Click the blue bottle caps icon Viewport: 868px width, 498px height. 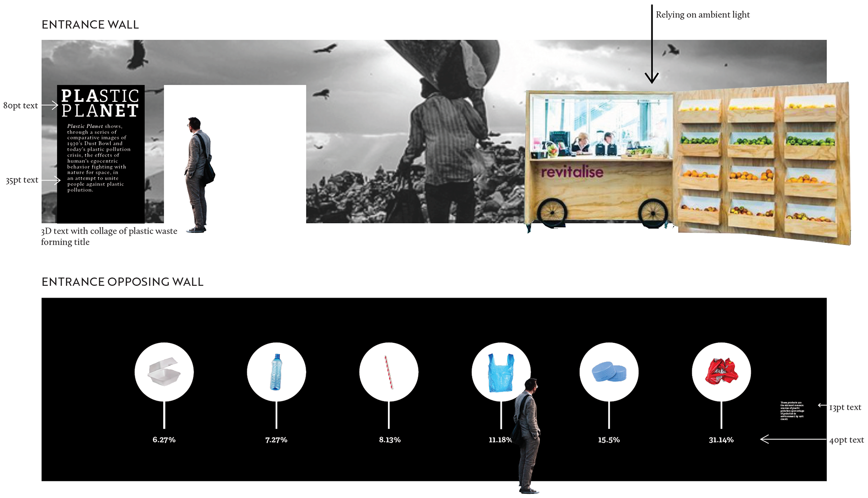[609, 372]
